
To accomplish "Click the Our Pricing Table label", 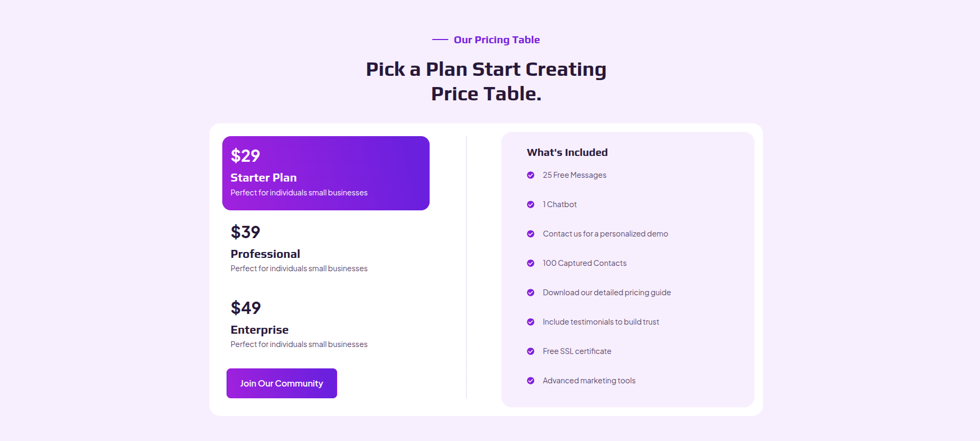I will tap(496, 40).
